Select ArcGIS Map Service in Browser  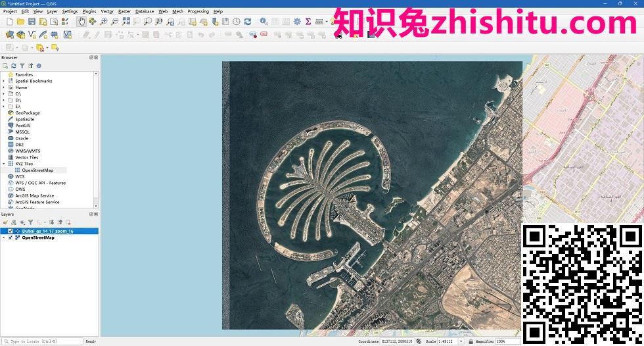34,196
